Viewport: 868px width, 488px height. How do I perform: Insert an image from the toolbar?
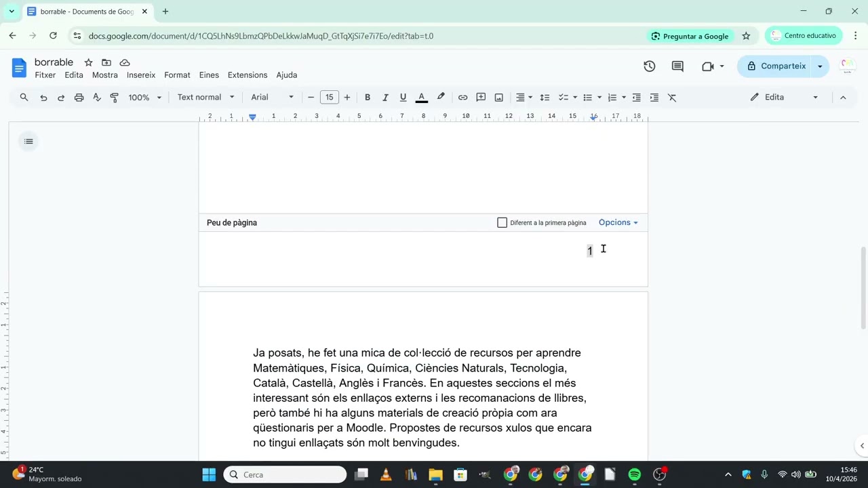pos(499,98)
